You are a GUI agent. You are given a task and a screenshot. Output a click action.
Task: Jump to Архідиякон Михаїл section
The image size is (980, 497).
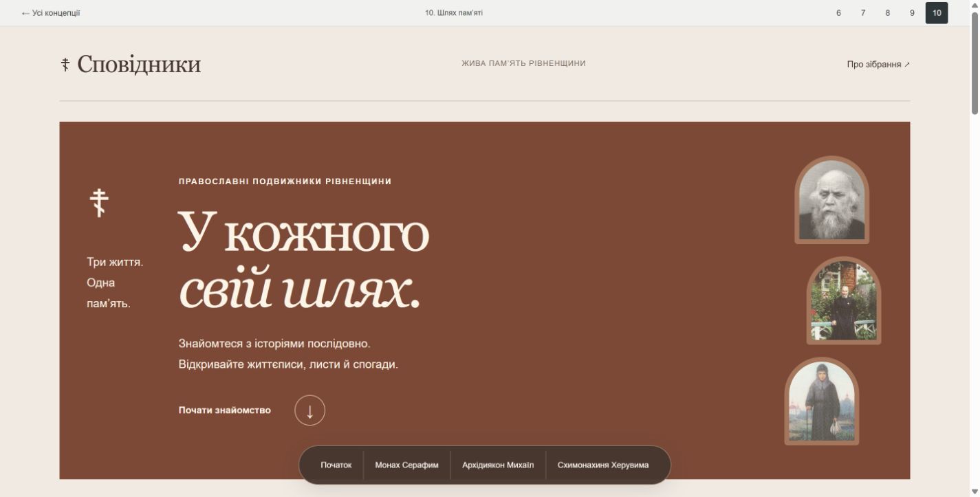(x=498, y=465)
